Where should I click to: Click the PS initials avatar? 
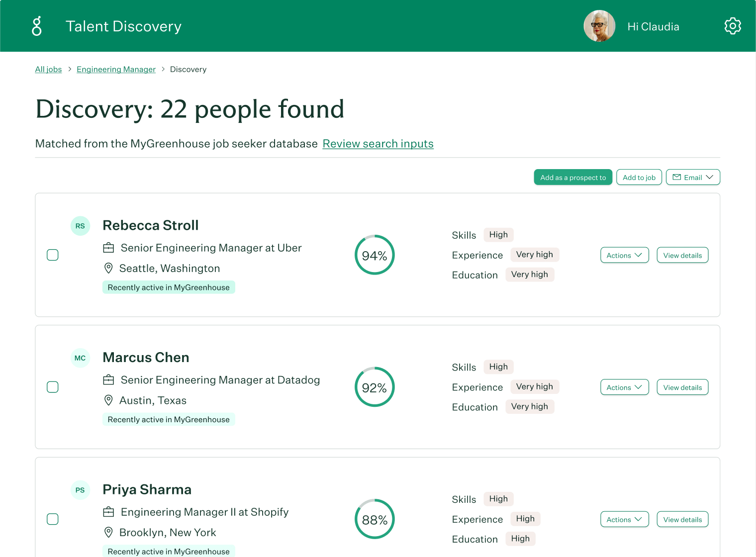80,490
